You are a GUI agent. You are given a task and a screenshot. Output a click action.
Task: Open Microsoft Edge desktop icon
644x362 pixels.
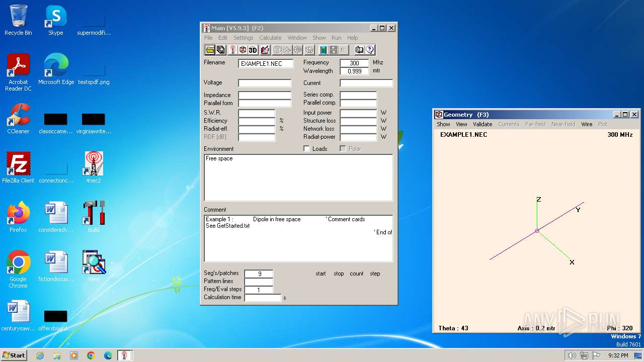pos(56,69)
